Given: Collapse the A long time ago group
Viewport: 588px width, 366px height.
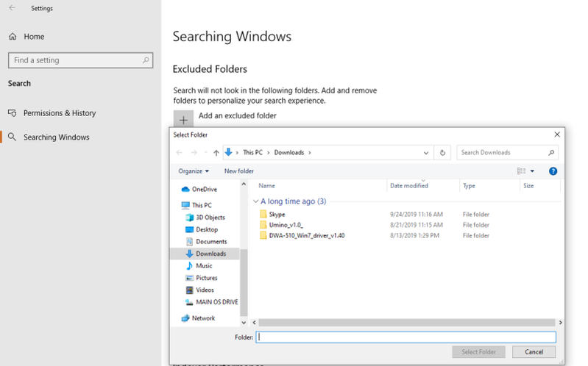Looking at the screenshot, I should pyautogui.click(x=255, y=201).
